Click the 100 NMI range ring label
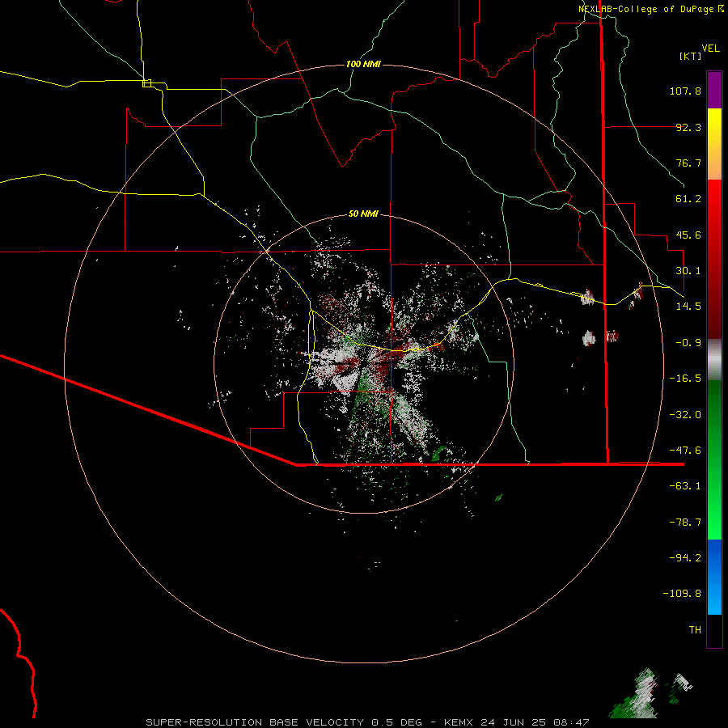 pyautogui.click(x=363, y=64)
